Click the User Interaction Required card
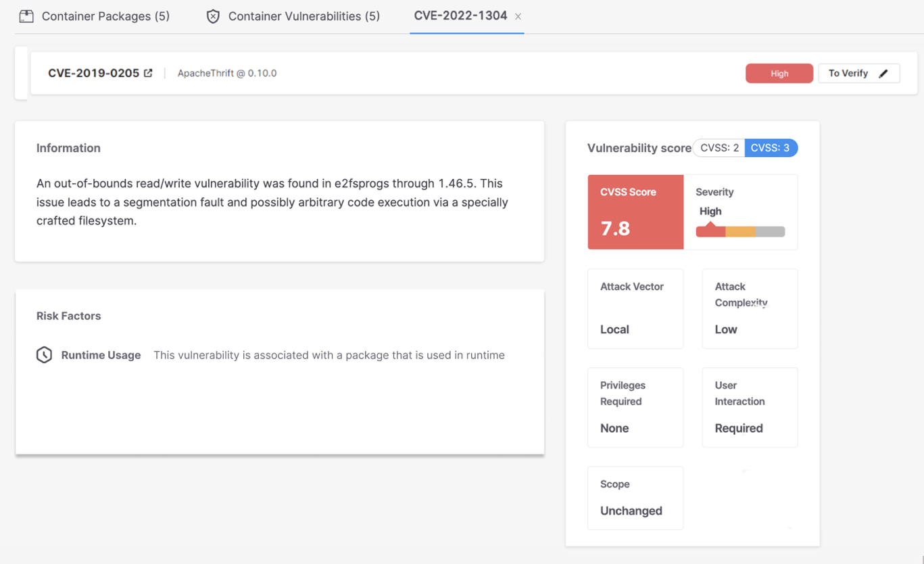924x564 pixels. (x=750, y=407)
